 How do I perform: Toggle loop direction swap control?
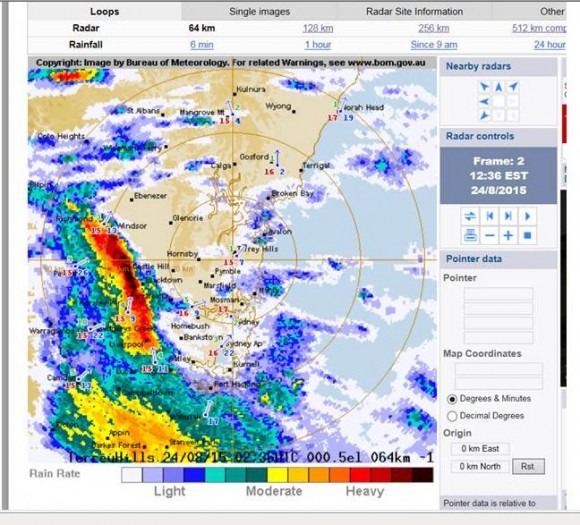click(x=470, y=216)
